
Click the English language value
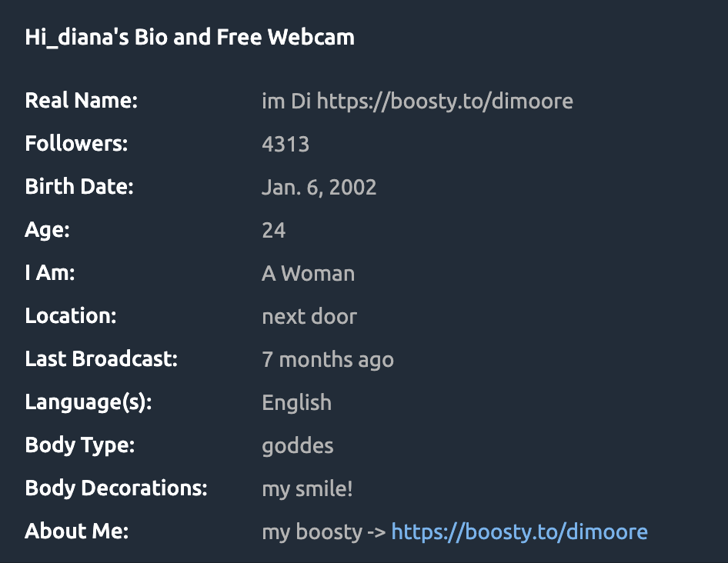(297, 402)
